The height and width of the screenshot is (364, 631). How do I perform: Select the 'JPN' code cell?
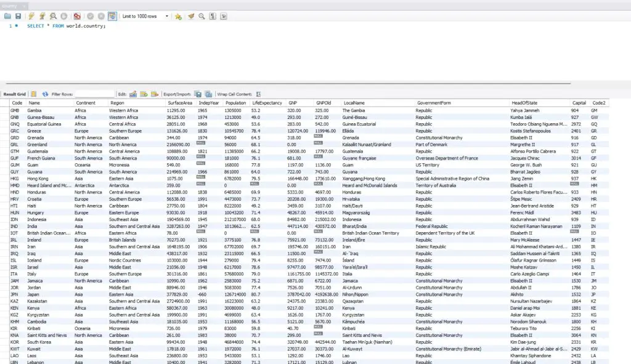14,294
